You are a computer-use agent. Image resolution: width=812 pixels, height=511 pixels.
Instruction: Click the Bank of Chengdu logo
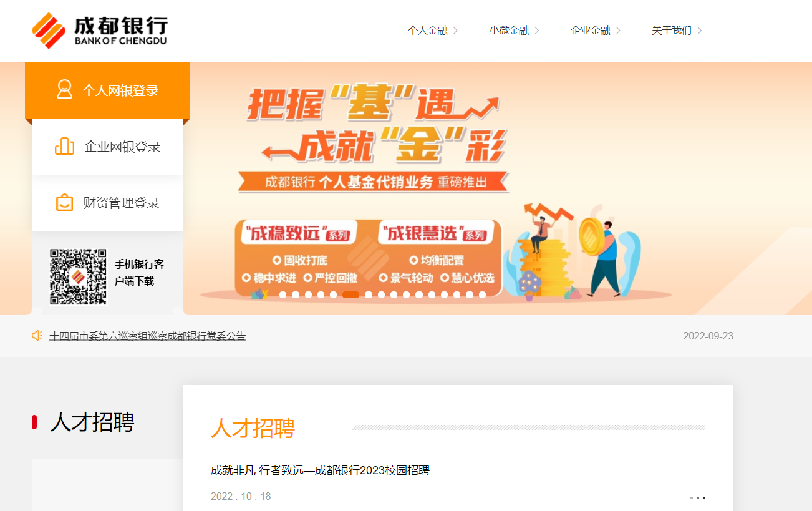(100, 31)
